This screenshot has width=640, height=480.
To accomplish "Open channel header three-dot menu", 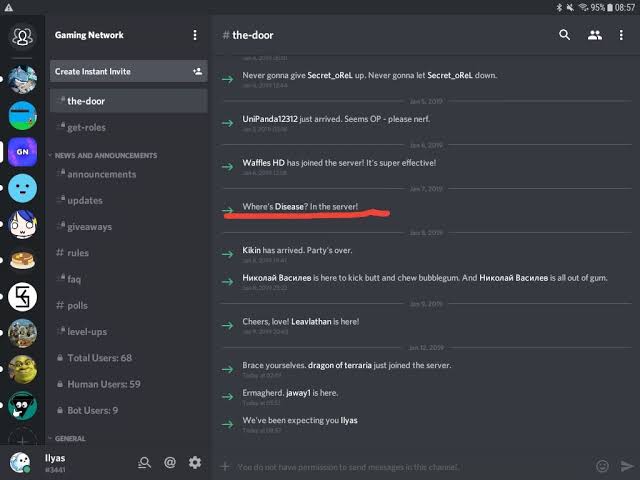I will point(624,35).
